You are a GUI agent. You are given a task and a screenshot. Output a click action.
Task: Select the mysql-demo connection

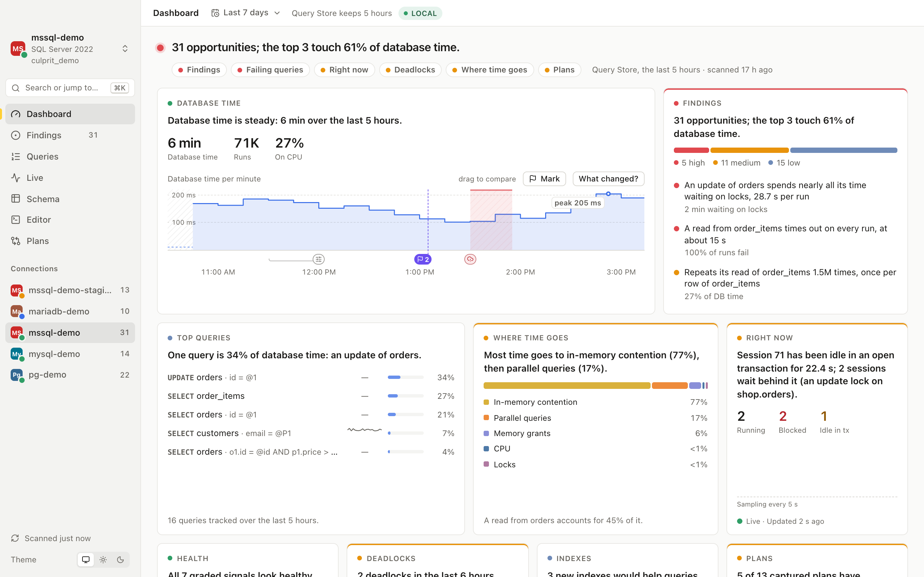click(70, 354)
